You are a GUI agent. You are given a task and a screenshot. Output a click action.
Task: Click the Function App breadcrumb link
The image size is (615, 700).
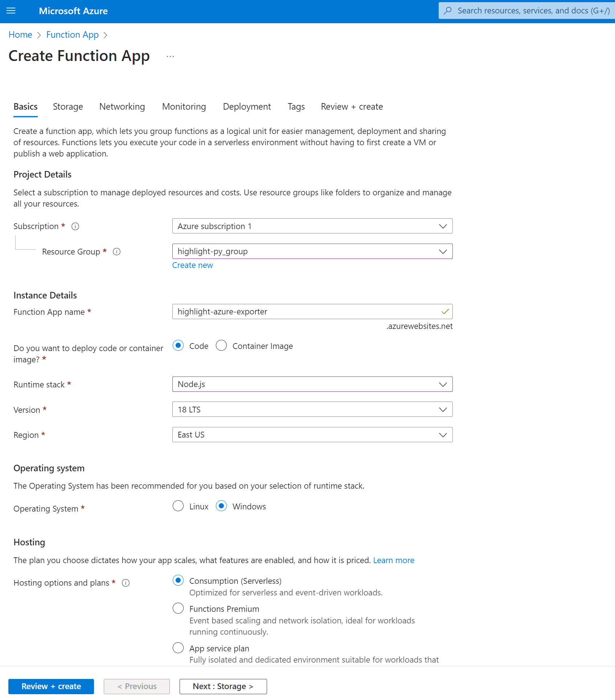[73, 35]
